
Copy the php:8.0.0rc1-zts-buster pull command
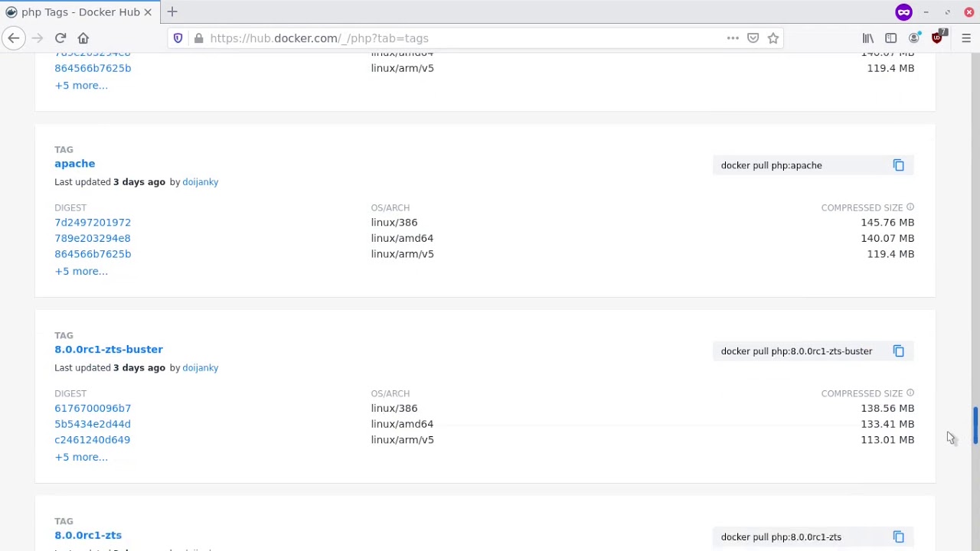(899, 351)
